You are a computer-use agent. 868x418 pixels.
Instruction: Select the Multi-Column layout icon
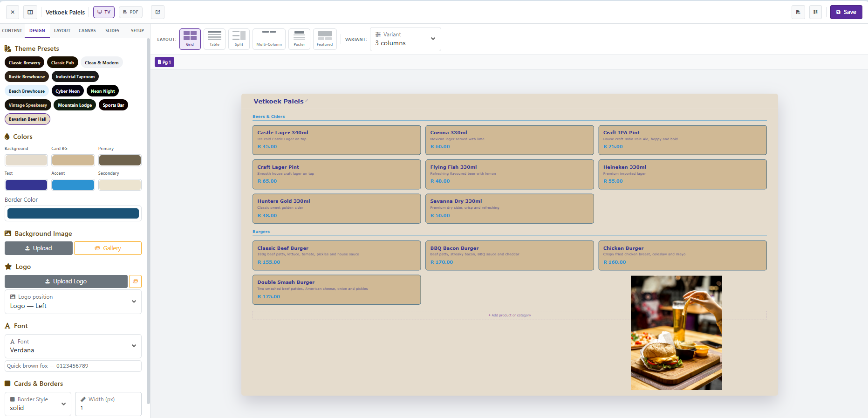[x=269, y=39]
